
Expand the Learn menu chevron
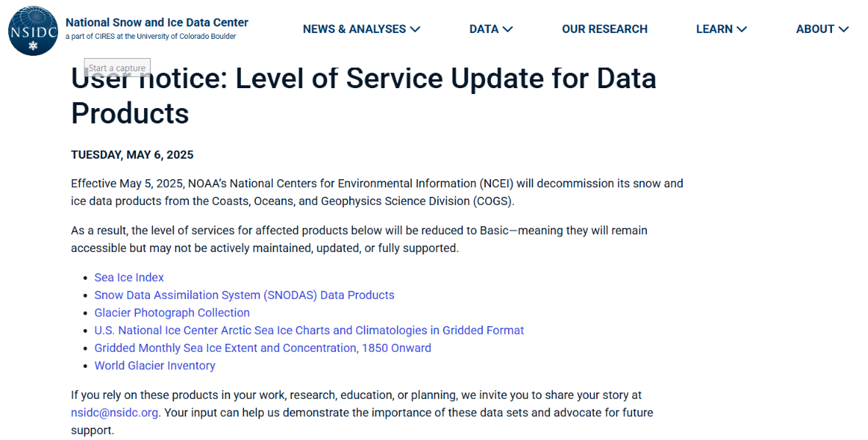pyautogui.click(x=742, y=29)
